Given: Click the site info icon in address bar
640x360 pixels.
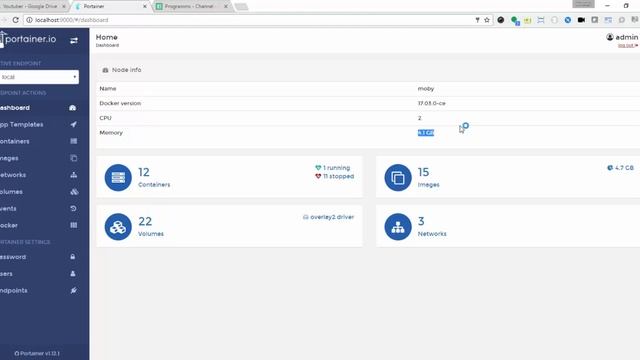Looking at the screenshot, I should 29,20.
